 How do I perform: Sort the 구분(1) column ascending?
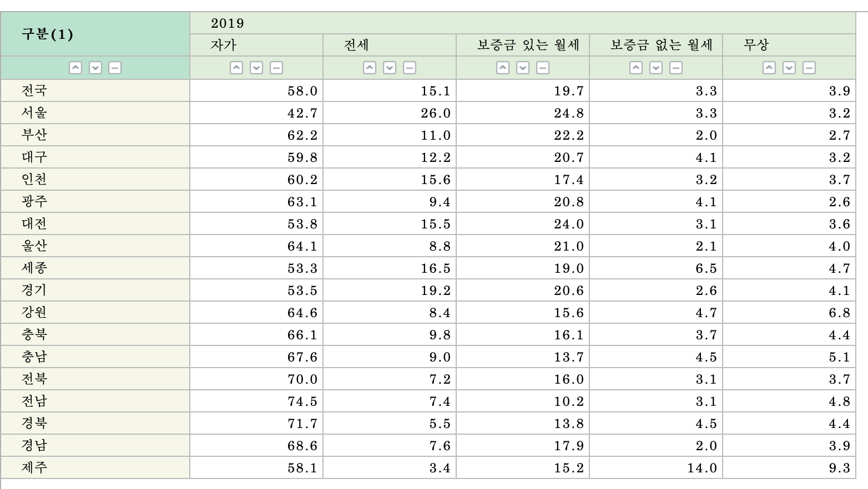click(75, 68)
